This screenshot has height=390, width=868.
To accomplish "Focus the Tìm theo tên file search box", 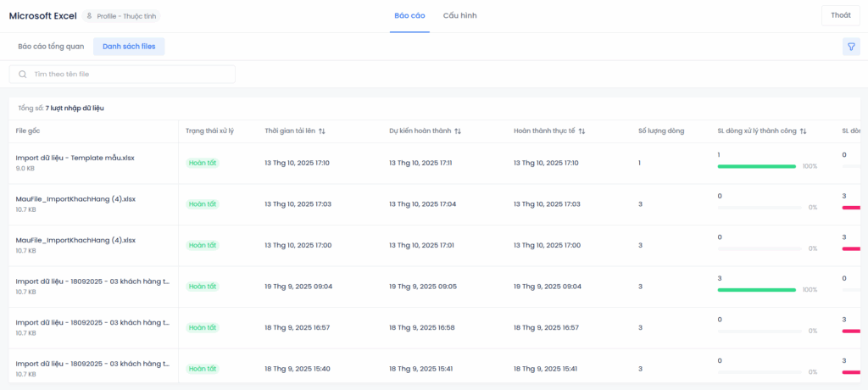I will point(127,75).
